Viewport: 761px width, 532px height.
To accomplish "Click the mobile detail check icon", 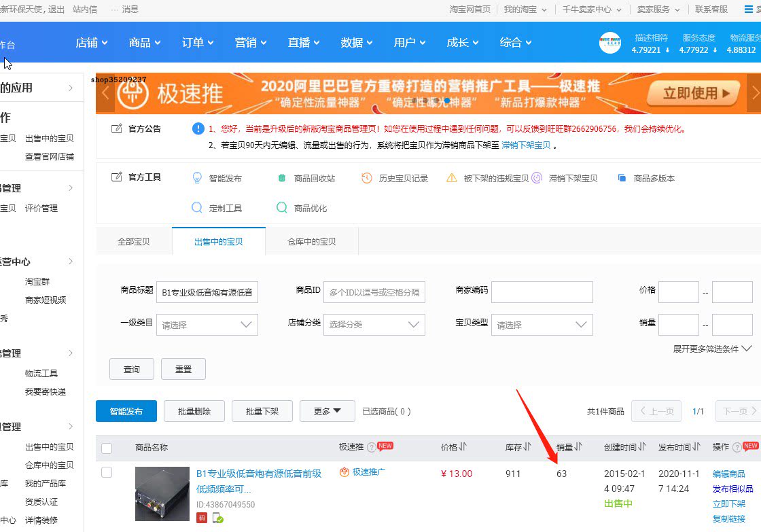I will click(218, 518).
